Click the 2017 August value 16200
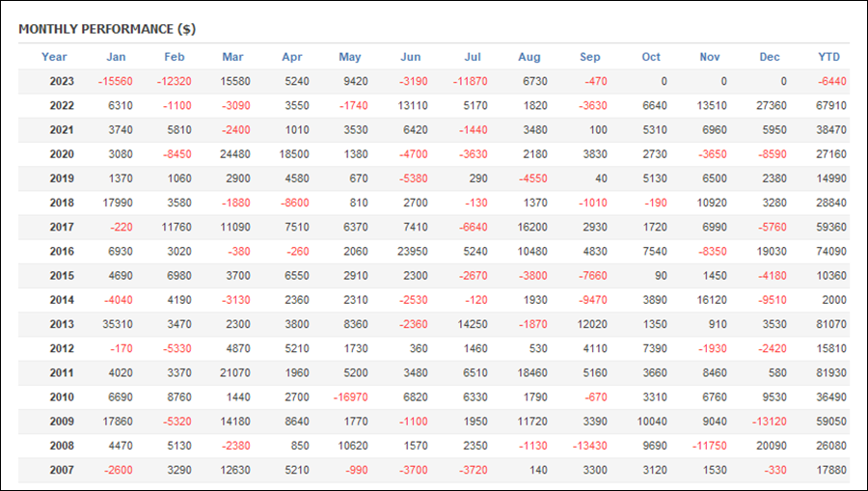Screen dimensions: 868x491 click(532, 227)
